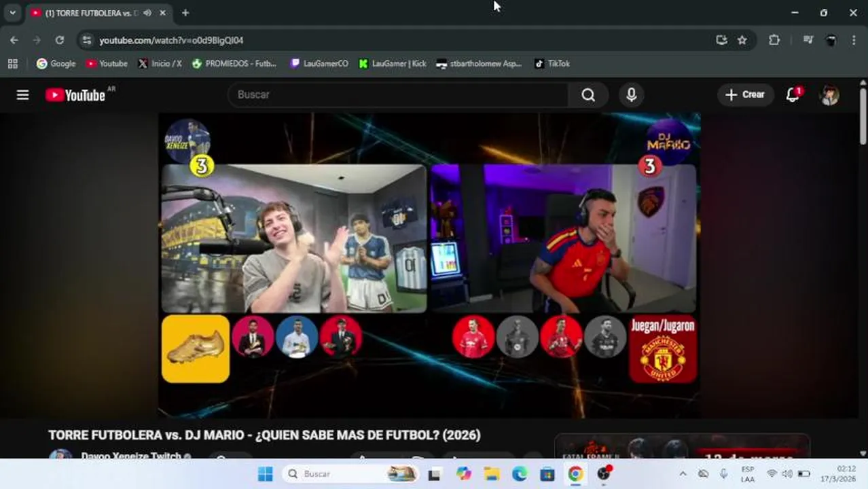Open the Wi-Fi network tray icon
Screen dimensions: 868x489
tap(772, 474)
